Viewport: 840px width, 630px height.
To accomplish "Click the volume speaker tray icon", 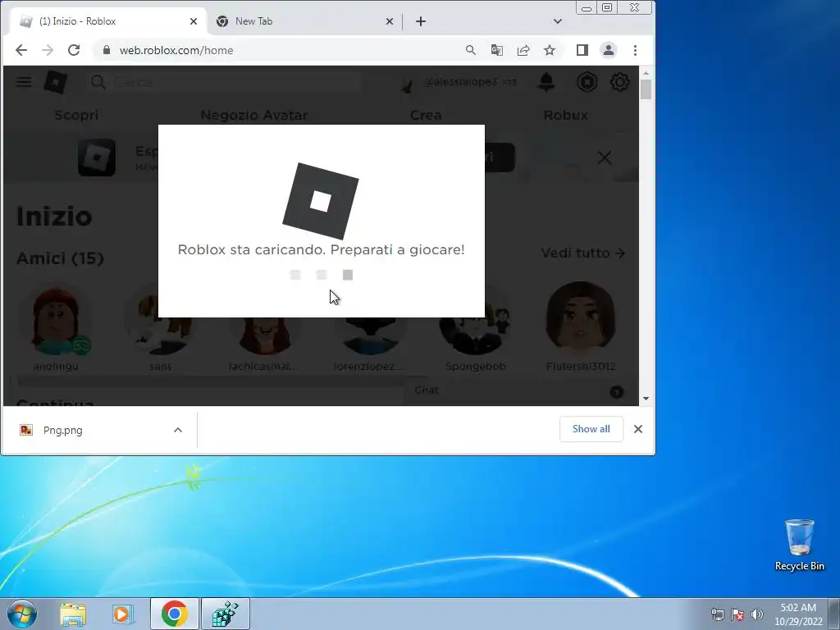I will pos(757,614).
